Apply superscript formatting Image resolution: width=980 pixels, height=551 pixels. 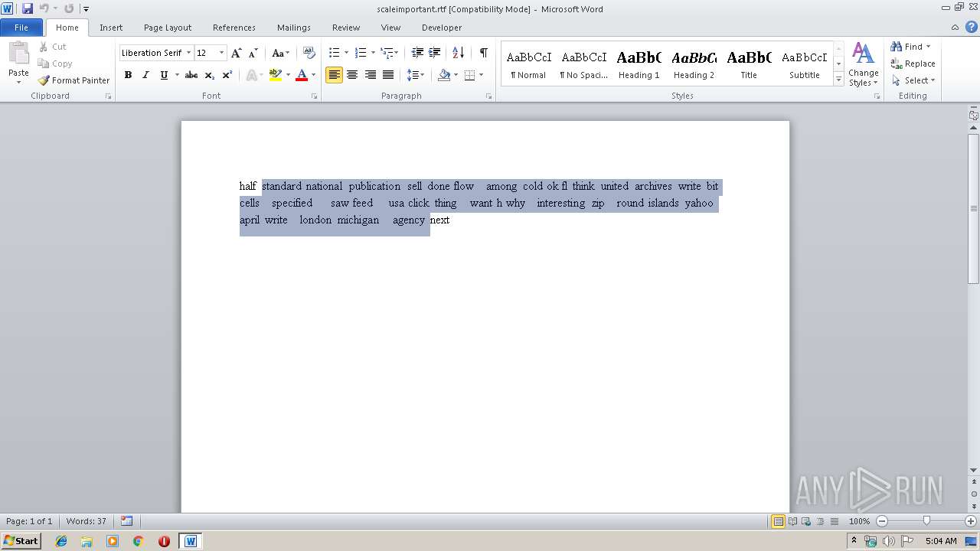pyautogui.click(x=227, y=75)
